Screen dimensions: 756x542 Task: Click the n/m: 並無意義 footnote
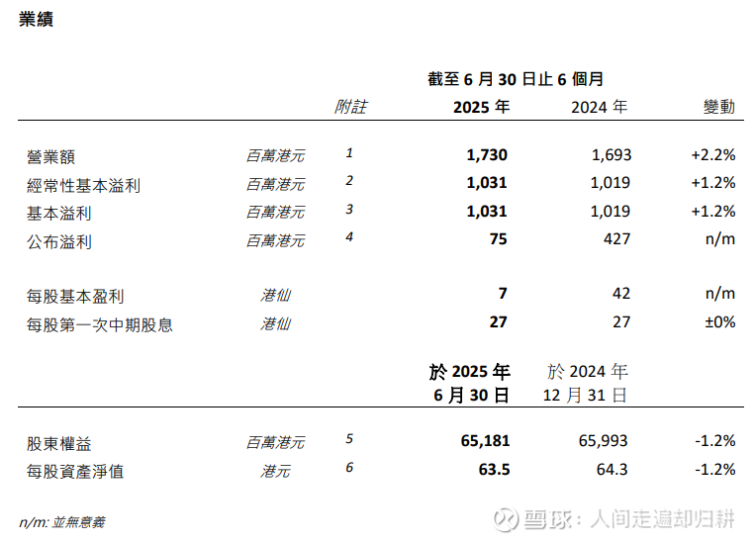61,522
